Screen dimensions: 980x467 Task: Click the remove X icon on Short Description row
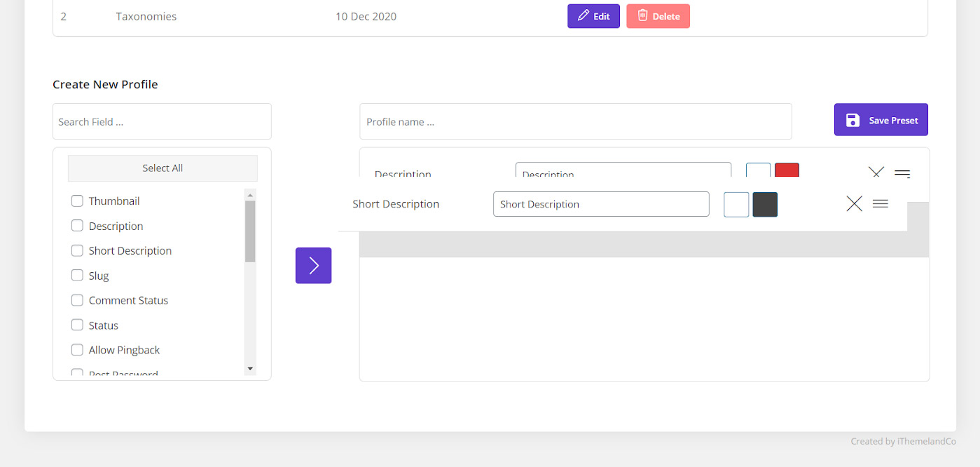(854, 204)
